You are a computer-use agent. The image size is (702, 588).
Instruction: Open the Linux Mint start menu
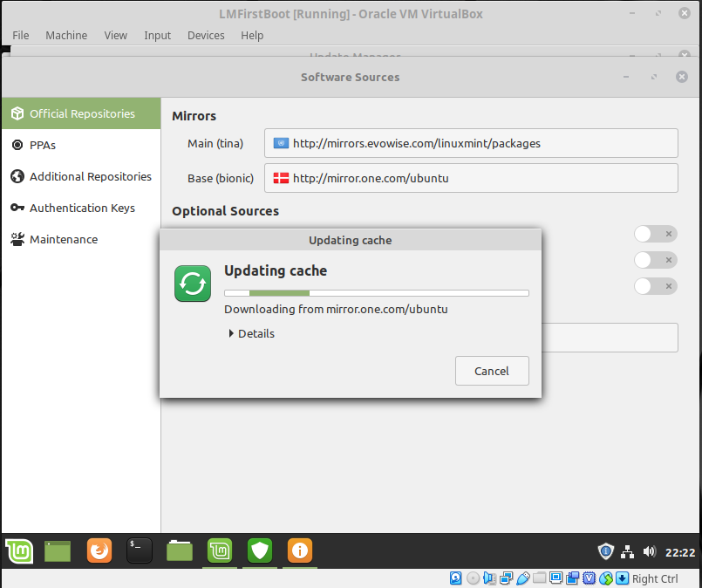pos(19,550)
